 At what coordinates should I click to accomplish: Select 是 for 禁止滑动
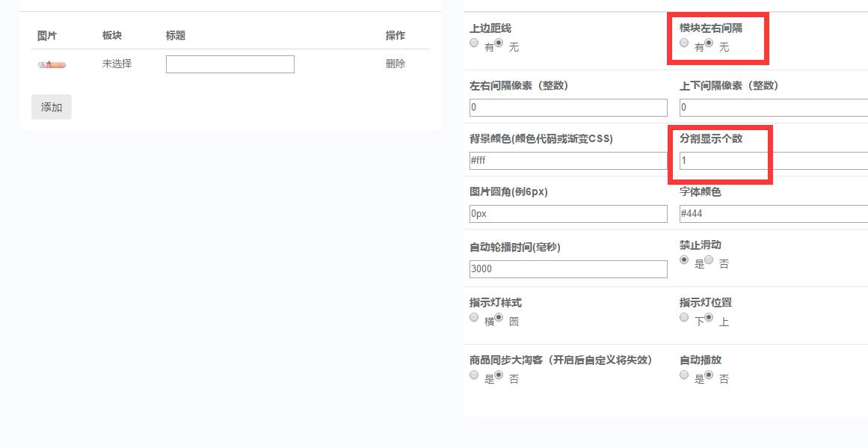click(684, 260)
